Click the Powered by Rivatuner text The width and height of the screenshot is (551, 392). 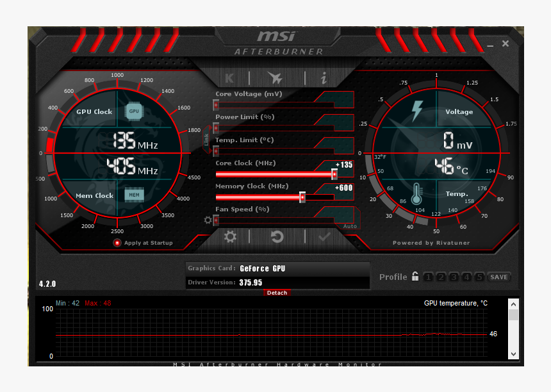431,243
